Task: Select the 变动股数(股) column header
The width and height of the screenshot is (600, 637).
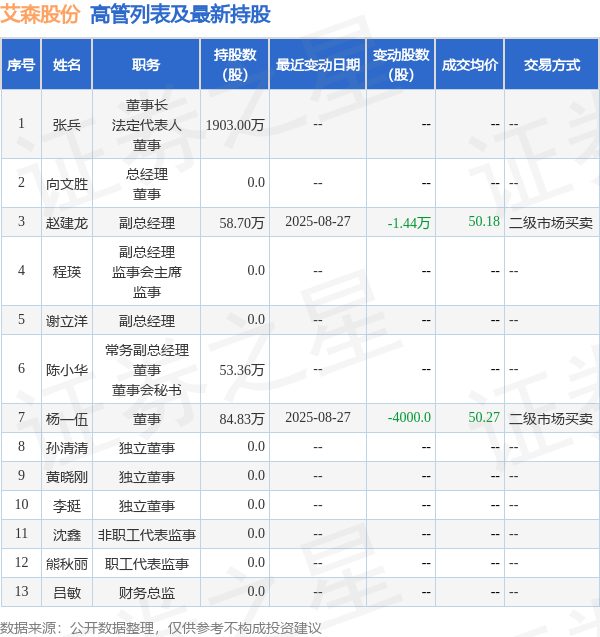Action: click(401, 65)
